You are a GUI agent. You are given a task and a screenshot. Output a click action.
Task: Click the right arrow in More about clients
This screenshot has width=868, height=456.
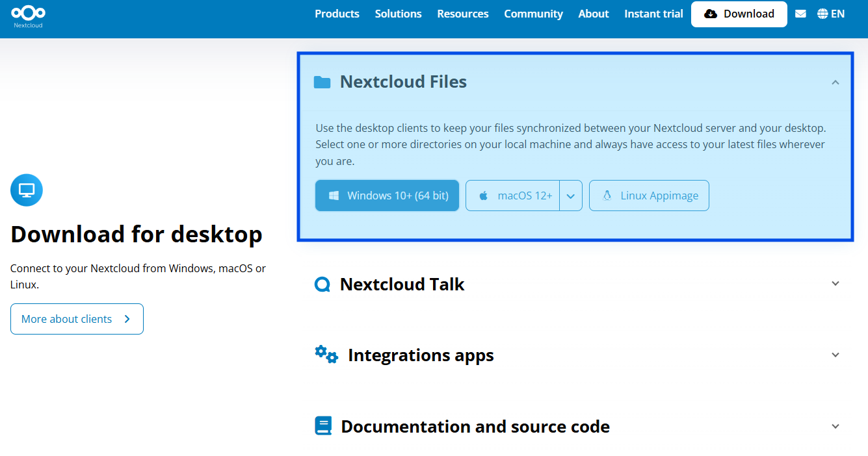point(127,319)
